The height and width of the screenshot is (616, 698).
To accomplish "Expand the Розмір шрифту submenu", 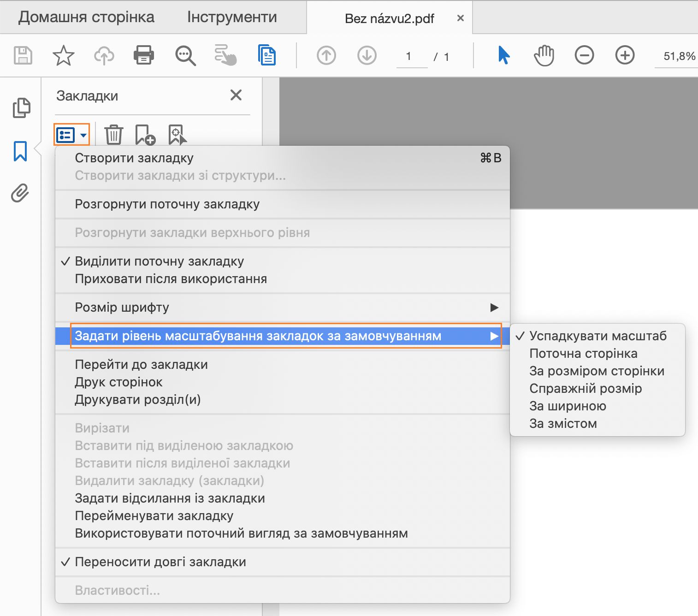I will (x=282, y=308).
